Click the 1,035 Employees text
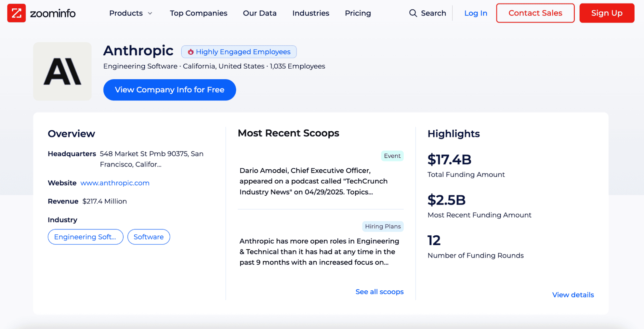Screen dimensions: 644x329 297,66
